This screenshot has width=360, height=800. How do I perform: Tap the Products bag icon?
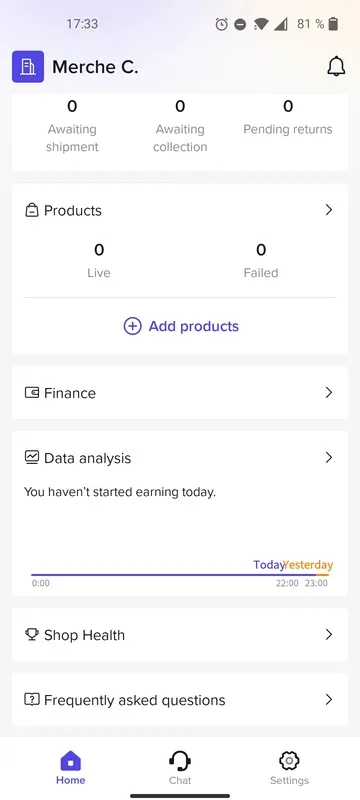tap(32, 210)
